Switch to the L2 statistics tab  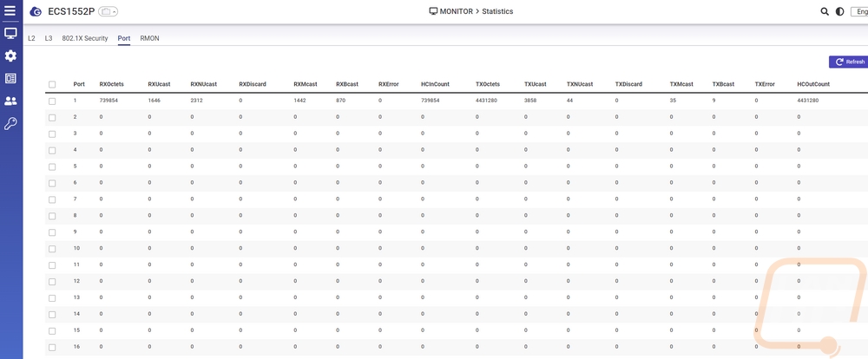coord(32,38)
